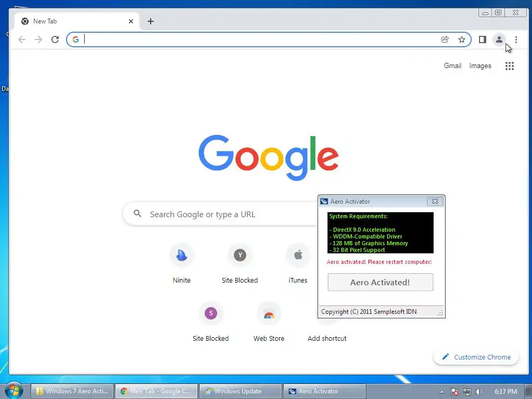532x399 pixels.
Task: Go forward with Chrome's forward arrow
Action: 38,39
